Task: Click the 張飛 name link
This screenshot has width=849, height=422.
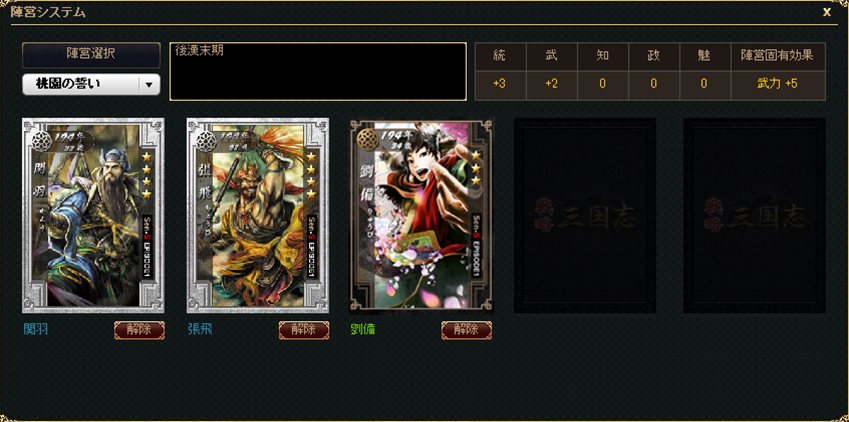Action: point(200,329)
